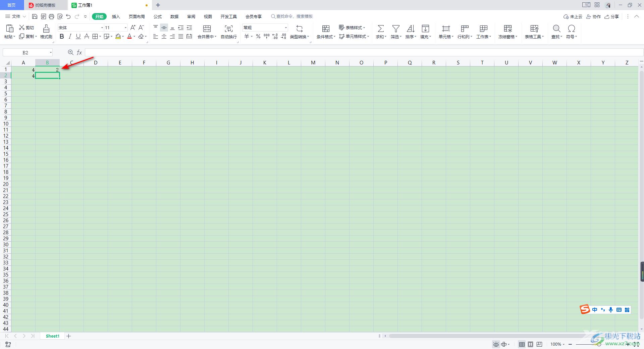
Task: Select the Sheet1 sheet tab
Action: [53, 336]
